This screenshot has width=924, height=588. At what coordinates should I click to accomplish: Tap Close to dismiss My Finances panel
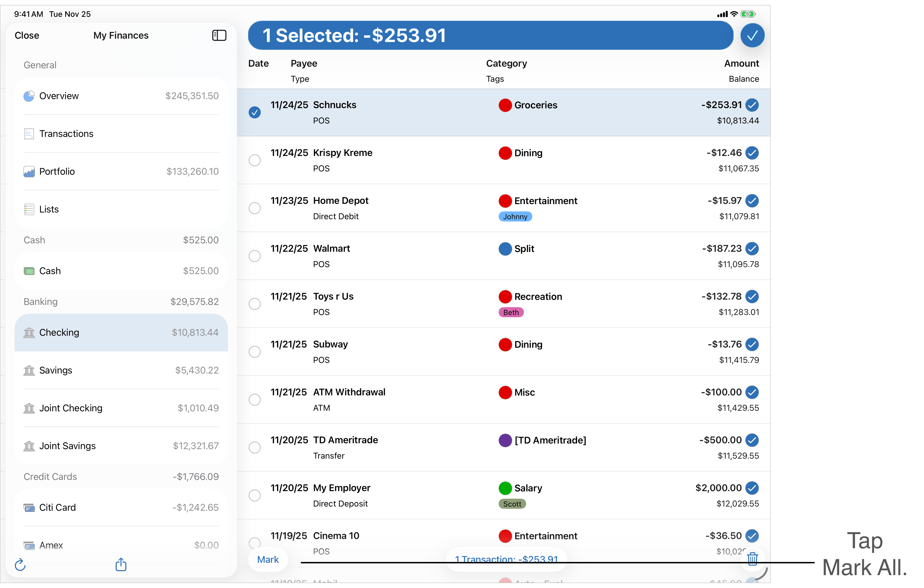pyautogui.click(x=27, y=35)
